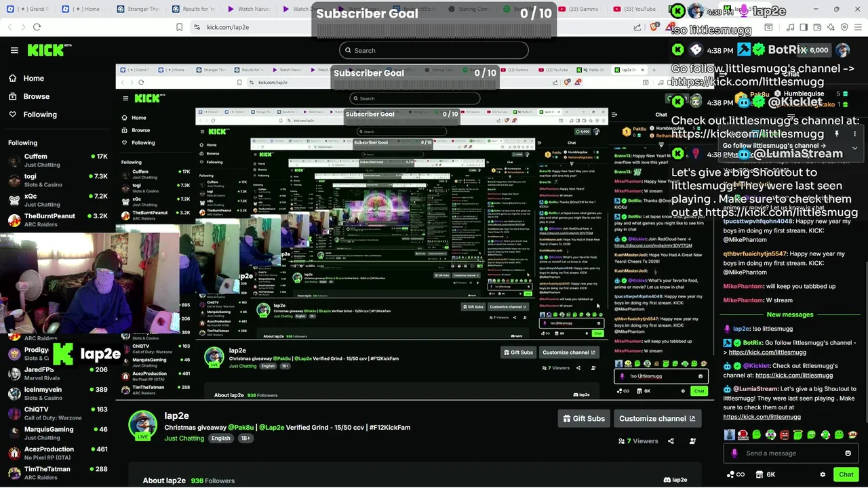Click the user icon right of share
The width and height of the screenshot is (868, 488).
pos(692,441)
